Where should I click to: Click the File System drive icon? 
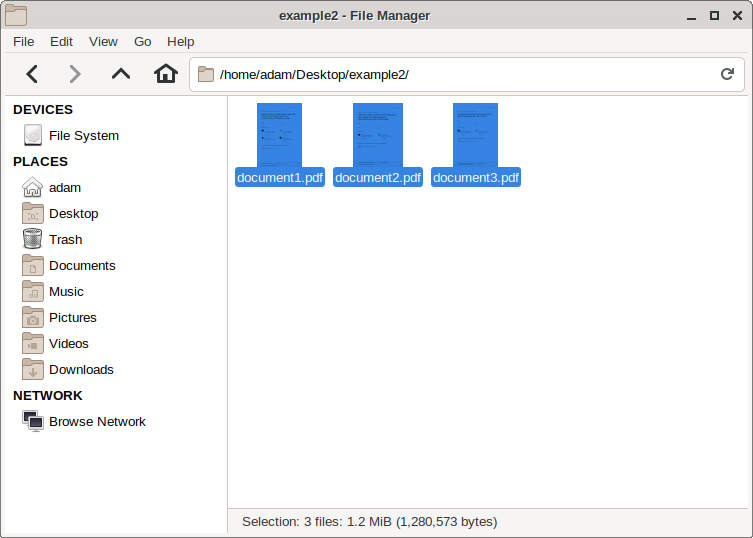point(33,135)
